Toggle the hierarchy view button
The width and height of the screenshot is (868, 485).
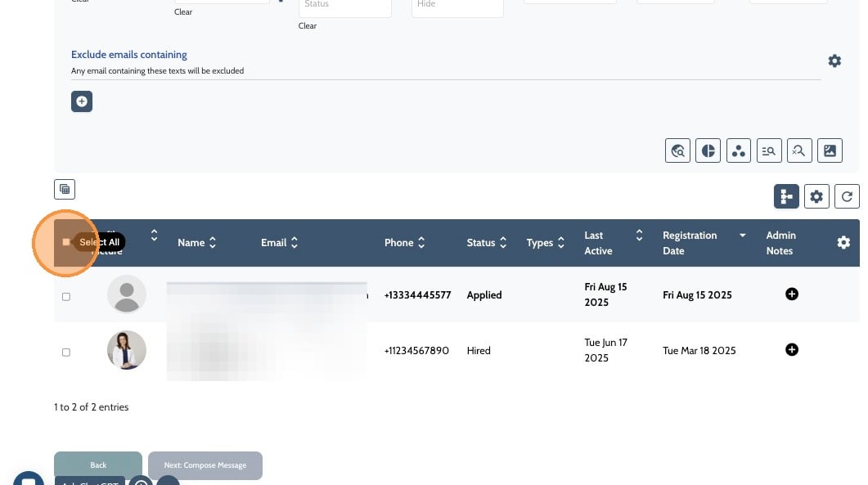click(x=786, y=196)
